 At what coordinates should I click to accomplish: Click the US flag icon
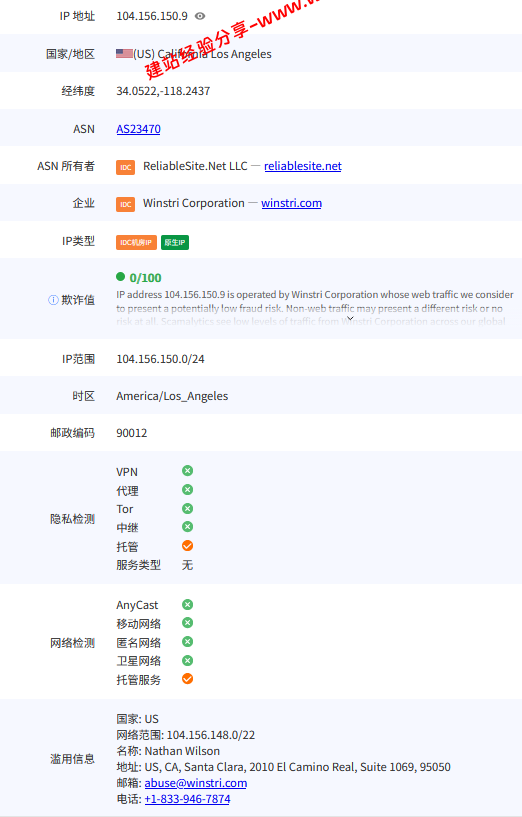pyautogui.click(x=125, y=53)
